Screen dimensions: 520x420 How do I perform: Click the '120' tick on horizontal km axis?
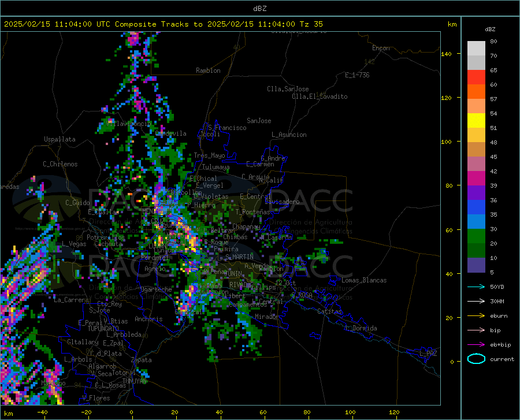[394, 412]
